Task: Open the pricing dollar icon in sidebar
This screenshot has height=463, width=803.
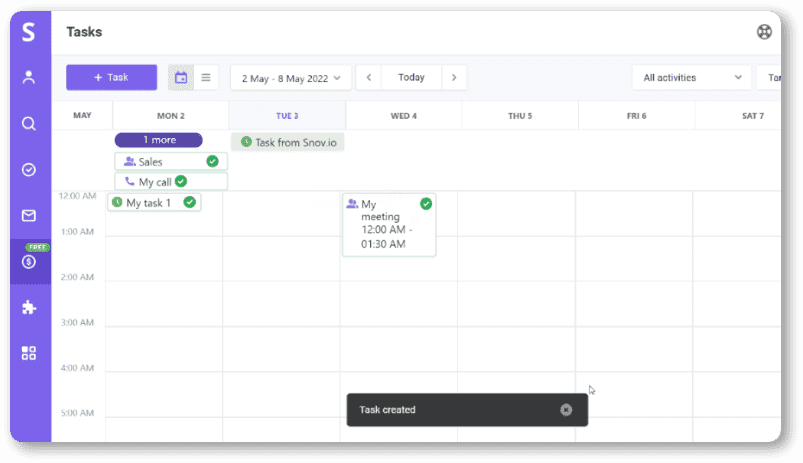Action: (x=29, y=262)
